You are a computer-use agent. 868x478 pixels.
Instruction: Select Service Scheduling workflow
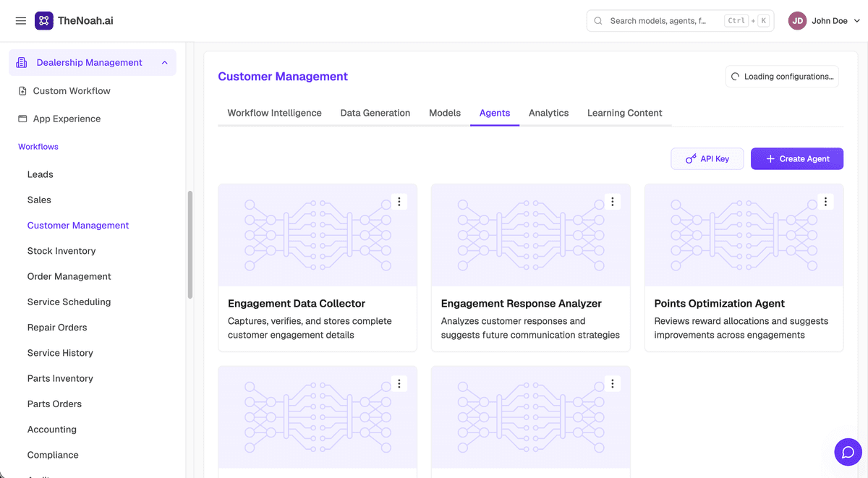tap(69, 302)
